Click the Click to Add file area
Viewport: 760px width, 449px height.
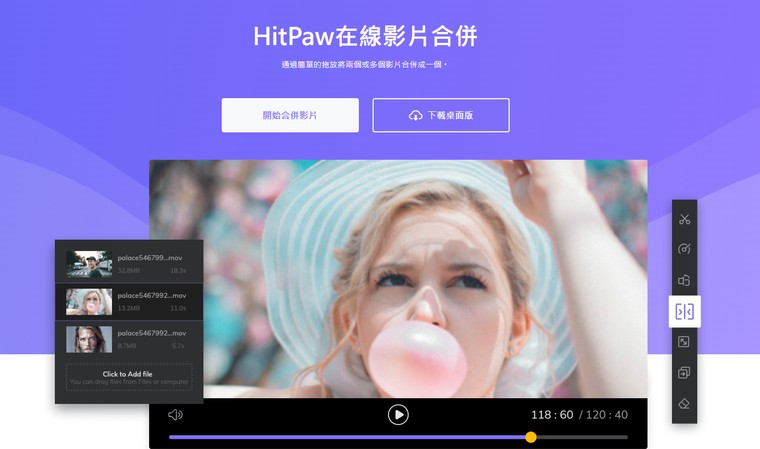(x=129, y=377)
